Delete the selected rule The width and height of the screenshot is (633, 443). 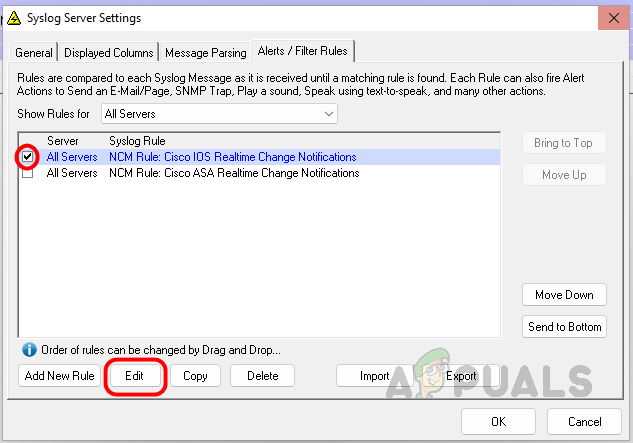coord(262,376)
